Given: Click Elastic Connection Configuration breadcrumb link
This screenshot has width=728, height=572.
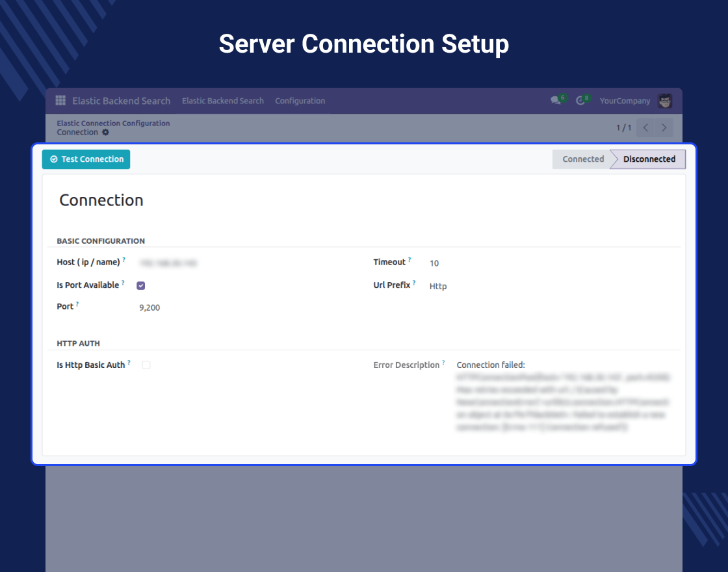Looking at the screenshot, I should (113, 123).
